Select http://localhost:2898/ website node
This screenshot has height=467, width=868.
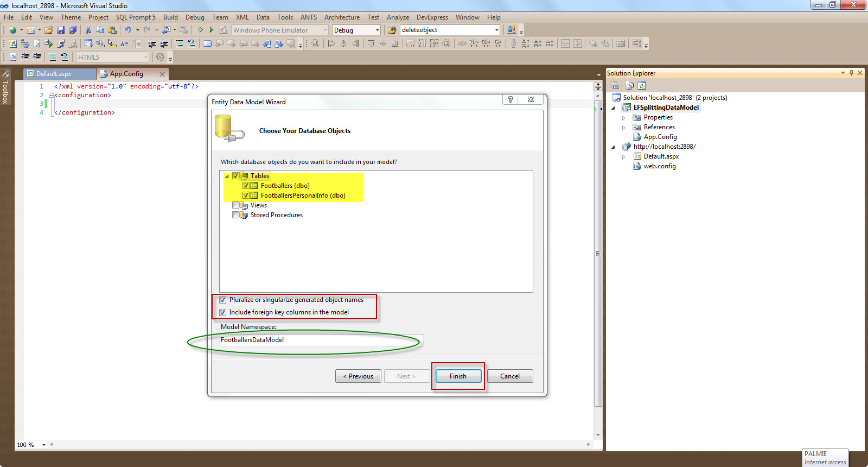tap(665, 147)
